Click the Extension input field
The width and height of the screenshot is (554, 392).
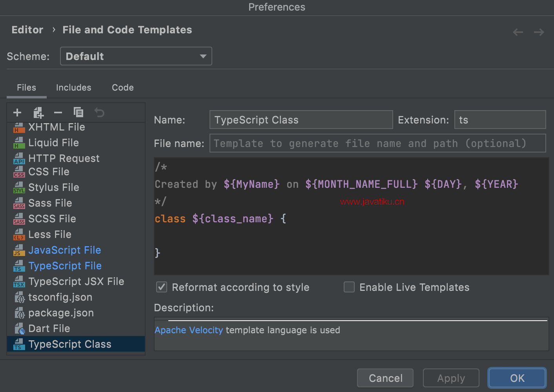(500, 120)
